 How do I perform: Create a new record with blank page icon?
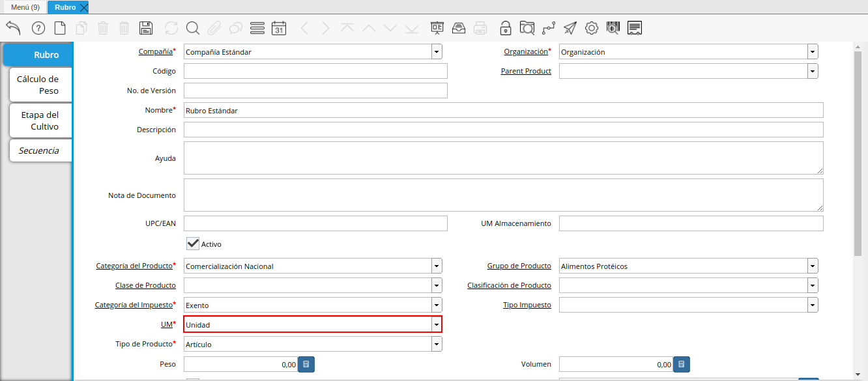(59, 28)
